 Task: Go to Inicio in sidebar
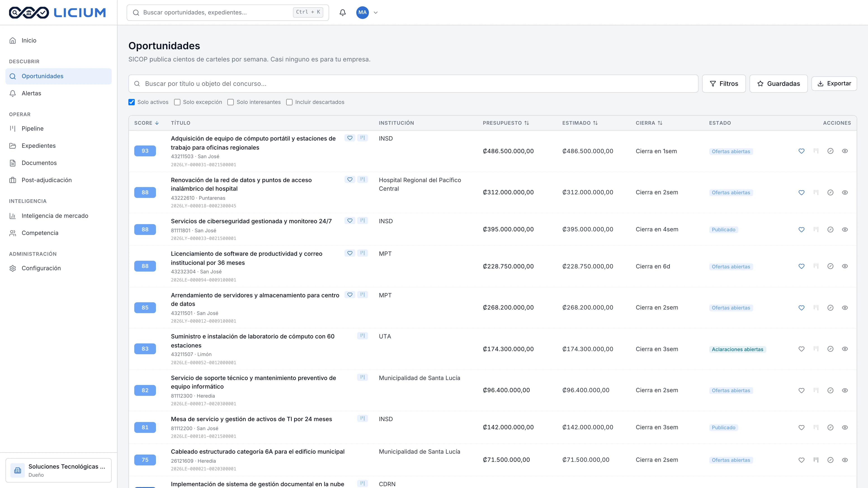tap(58, 40)
